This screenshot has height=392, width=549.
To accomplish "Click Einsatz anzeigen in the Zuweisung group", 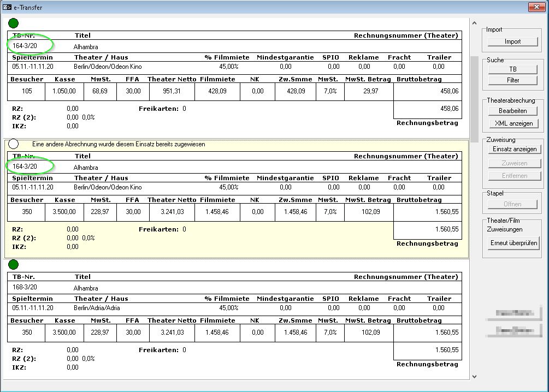I will pos(514,149).
